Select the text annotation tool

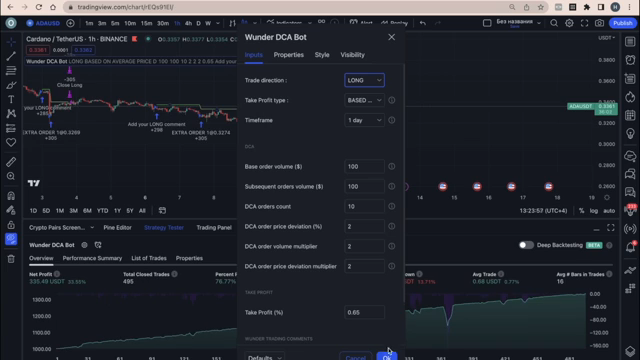click(x=11, y=99)
